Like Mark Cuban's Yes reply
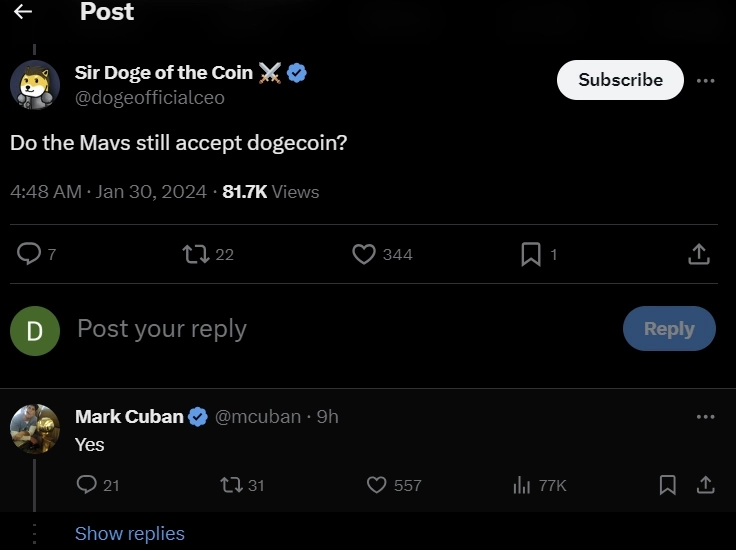The height and width of the screenshot is (550, 736). click(x=377, y=485)
